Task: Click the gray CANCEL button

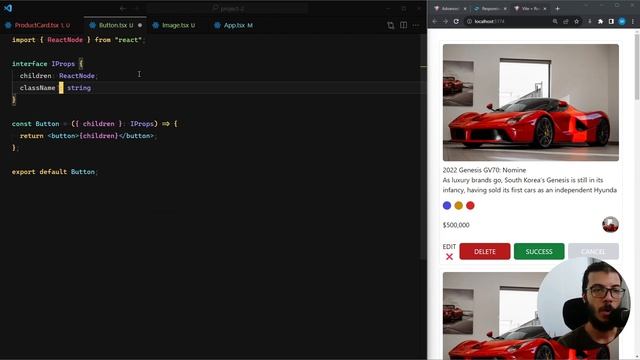Action: pos(593,251)
